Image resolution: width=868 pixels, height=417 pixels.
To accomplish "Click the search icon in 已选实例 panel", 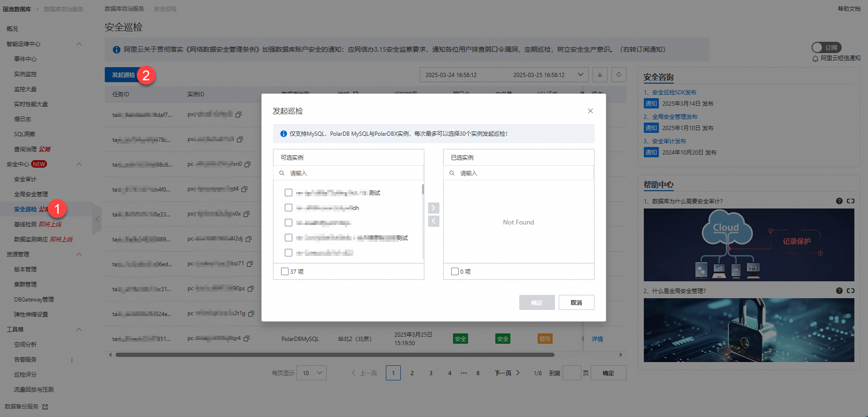I will point(452,173).
